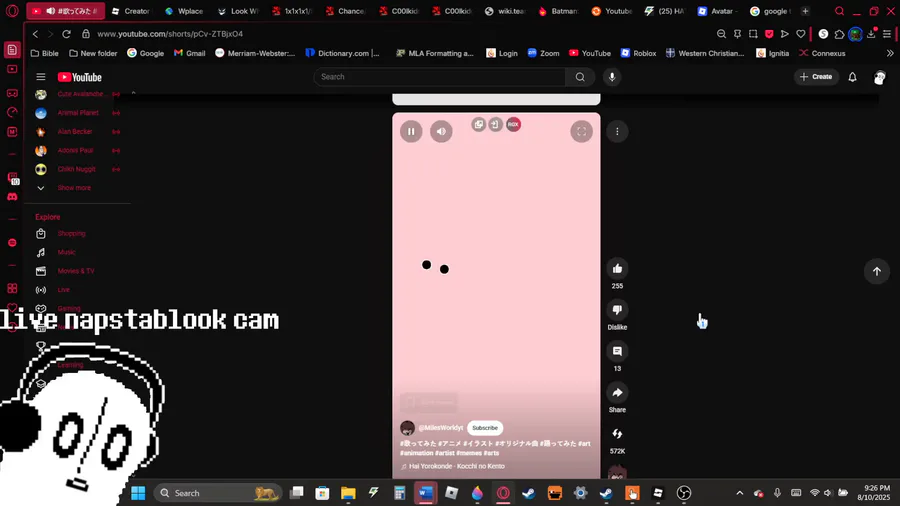Pause the playing Short video

click(x=411, y=131)
